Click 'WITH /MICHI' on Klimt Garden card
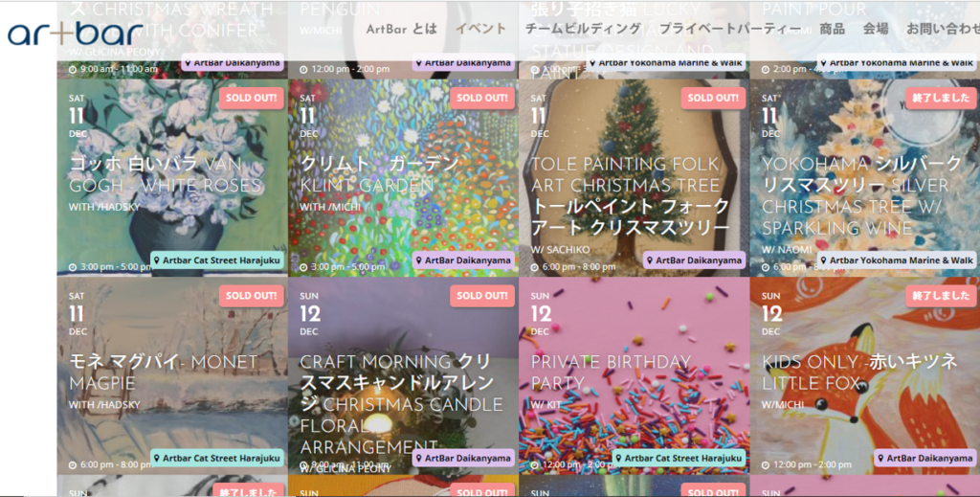Screen dimensions: 980x497 tap(330, 207)
